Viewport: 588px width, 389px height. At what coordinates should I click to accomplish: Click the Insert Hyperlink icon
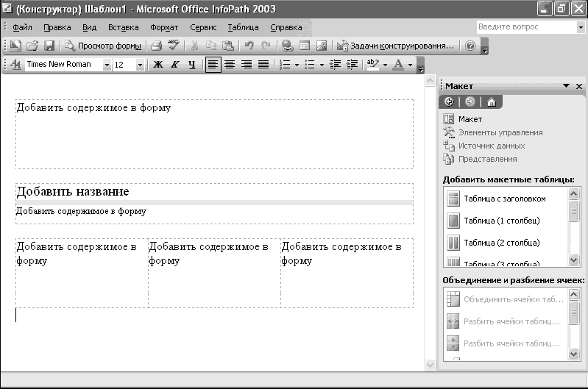pos(288,46)
